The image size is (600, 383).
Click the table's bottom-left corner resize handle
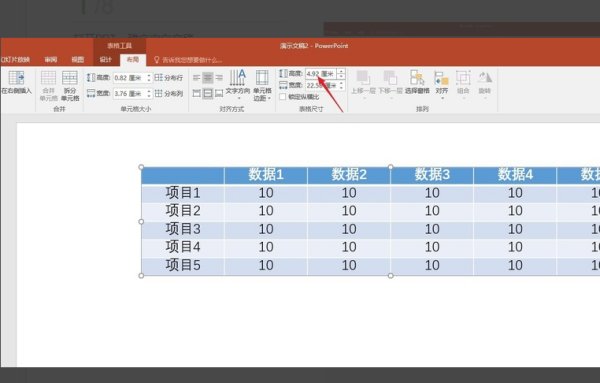[x=141, y=275]
